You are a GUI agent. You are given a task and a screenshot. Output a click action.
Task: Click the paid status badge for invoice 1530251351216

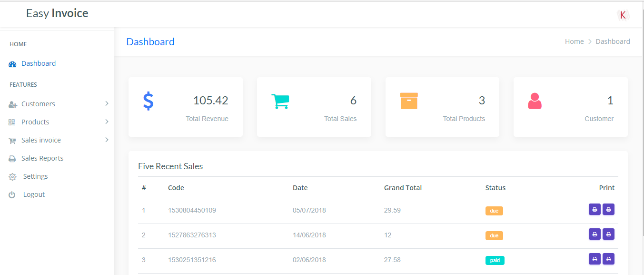[x=495, y=261]
